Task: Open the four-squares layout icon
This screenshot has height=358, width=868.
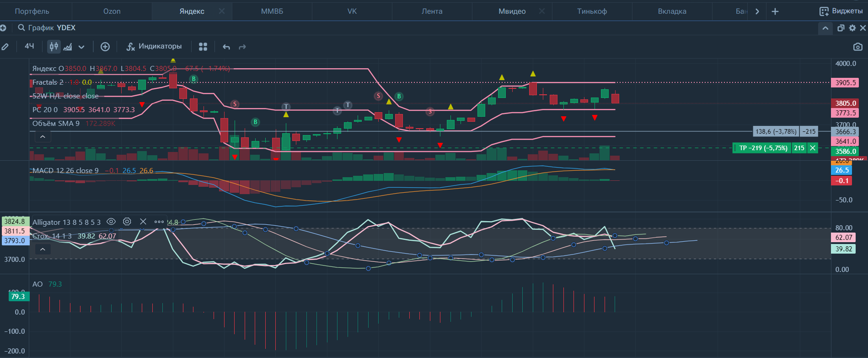Action: point(203,47)
